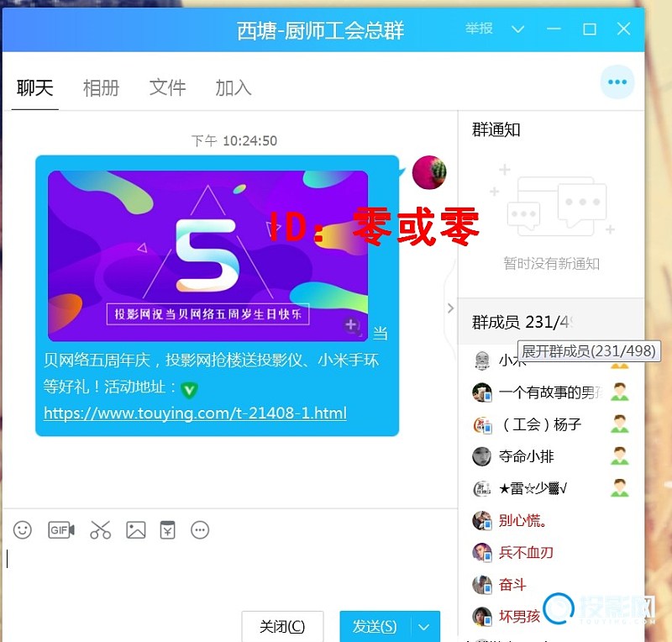672x642 pixels.
Task: Open the red envelope icon
Action: (168, 530)
